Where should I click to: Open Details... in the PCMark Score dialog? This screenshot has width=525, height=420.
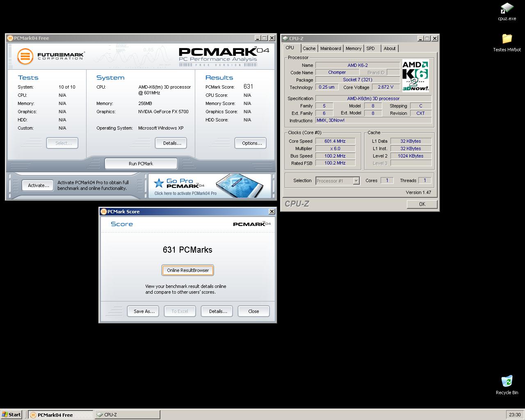click(x=217, y=311)
